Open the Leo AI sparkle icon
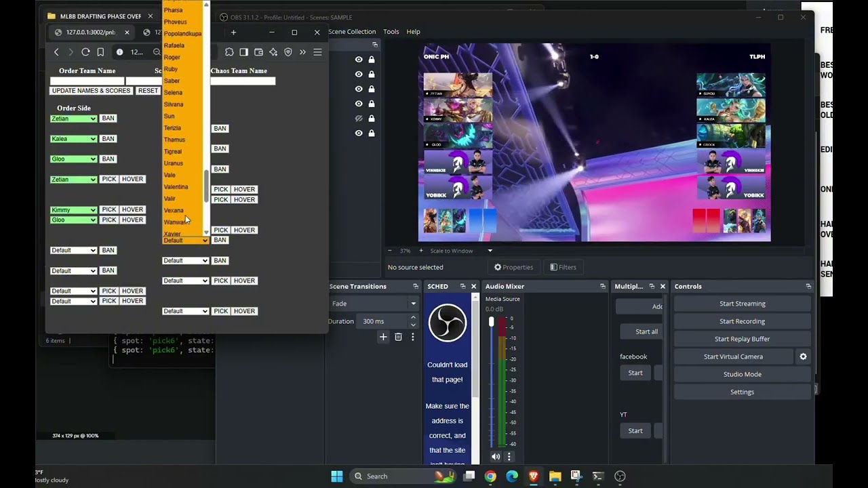 point(273,52)
